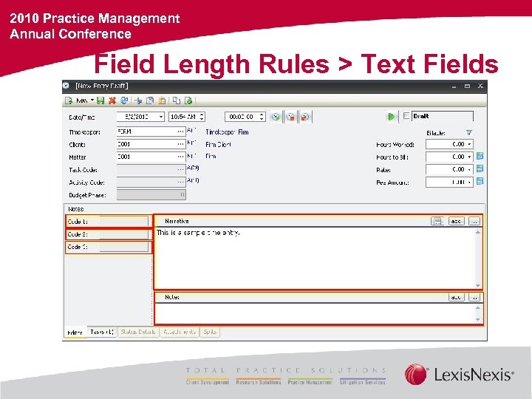Image resolution: width=532 pixels, height=399 pixels.
Task: Click the Hours Worked value field
Action: click(446, 144)
